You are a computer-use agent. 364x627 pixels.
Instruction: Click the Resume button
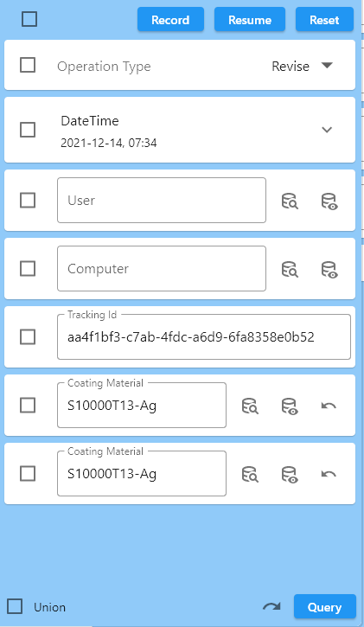tap(250, 19)
